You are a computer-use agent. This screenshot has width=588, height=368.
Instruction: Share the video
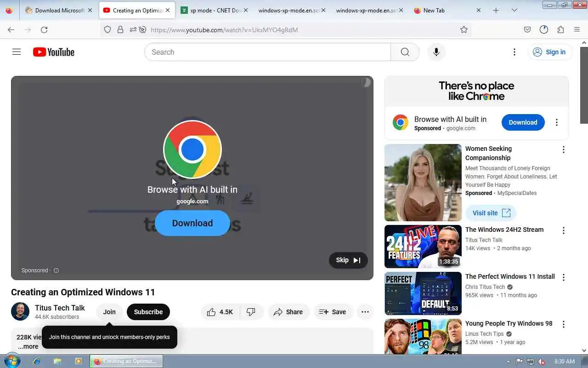(x=288, y=312)
